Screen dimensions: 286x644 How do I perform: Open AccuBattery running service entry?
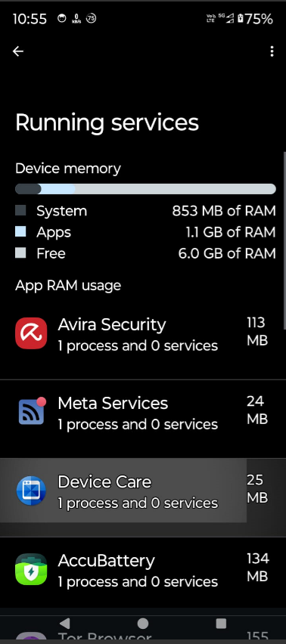click(x=143, y=572)
